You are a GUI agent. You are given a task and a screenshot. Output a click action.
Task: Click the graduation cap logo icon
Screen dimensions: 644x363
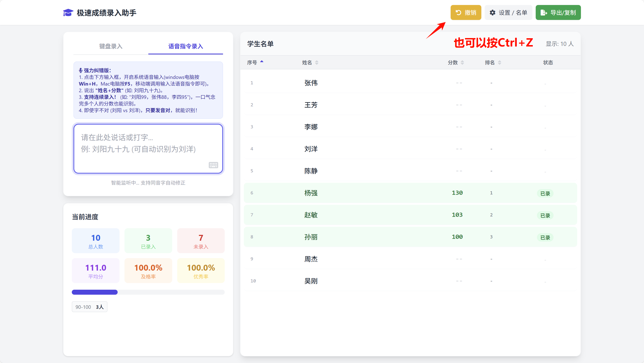(68, 12)
